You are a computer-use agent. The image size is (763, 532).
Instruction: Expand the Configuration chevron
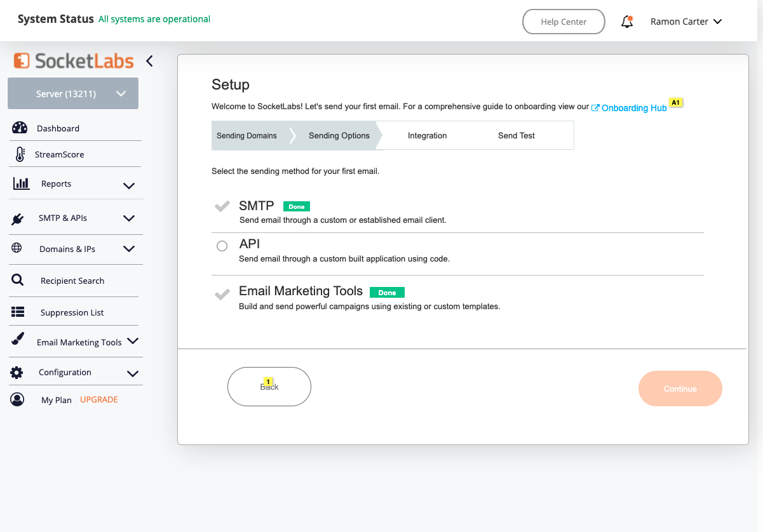coord(133,373)
